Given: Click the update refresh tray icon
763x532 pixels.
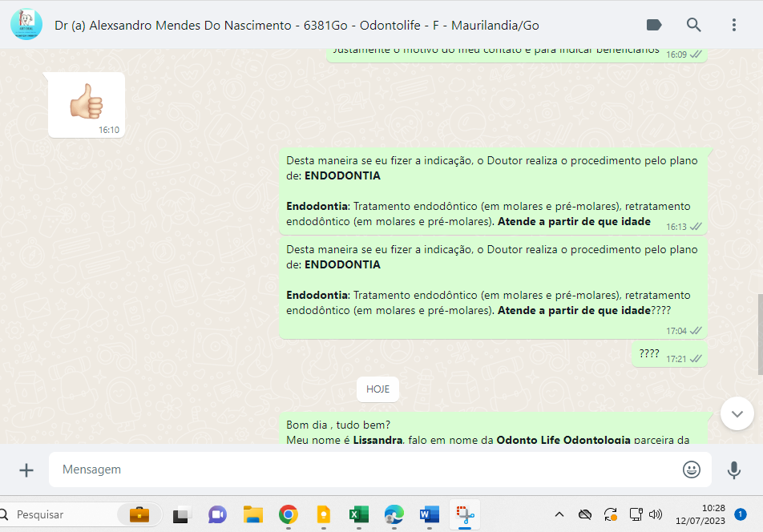Looking at the screenshot, I should pos(611,514).
